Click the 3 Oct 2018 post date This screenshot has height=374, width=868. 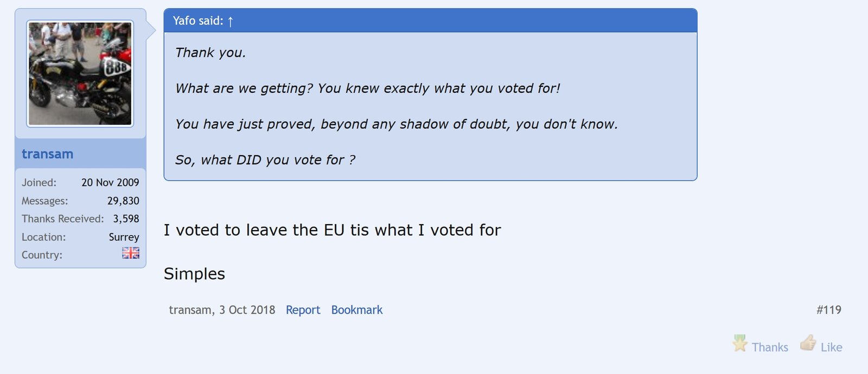click(247, 310)
